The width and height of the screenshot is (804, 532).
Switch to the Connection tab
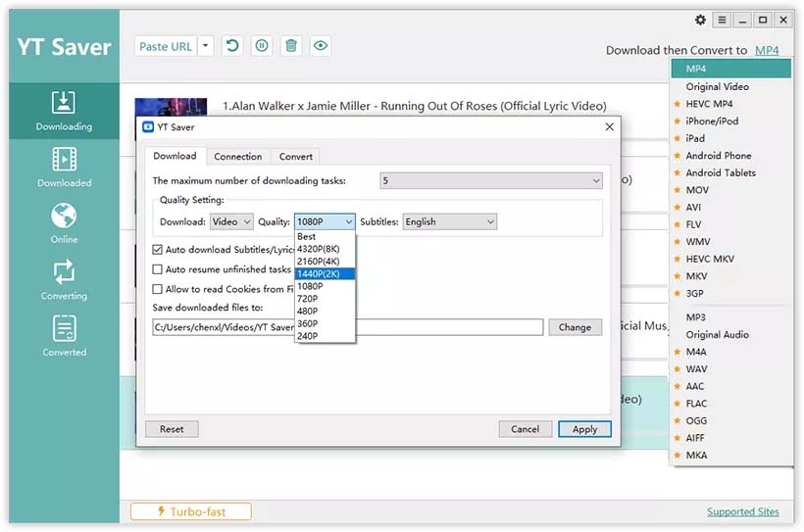pyautogui.click(x=238, y=157)
